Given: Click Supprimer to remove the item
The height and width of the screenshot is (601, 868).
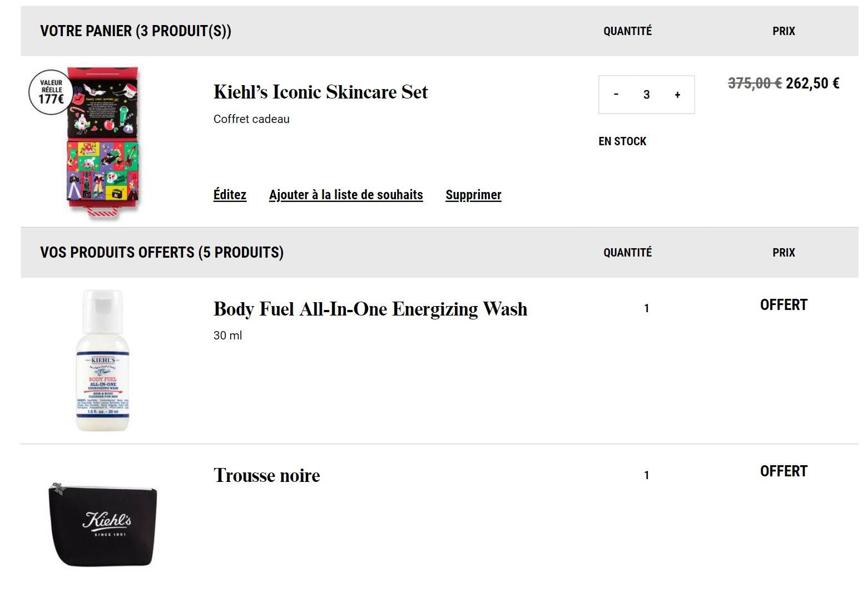Looking at the screenshot, I should [x=473, y=195].
